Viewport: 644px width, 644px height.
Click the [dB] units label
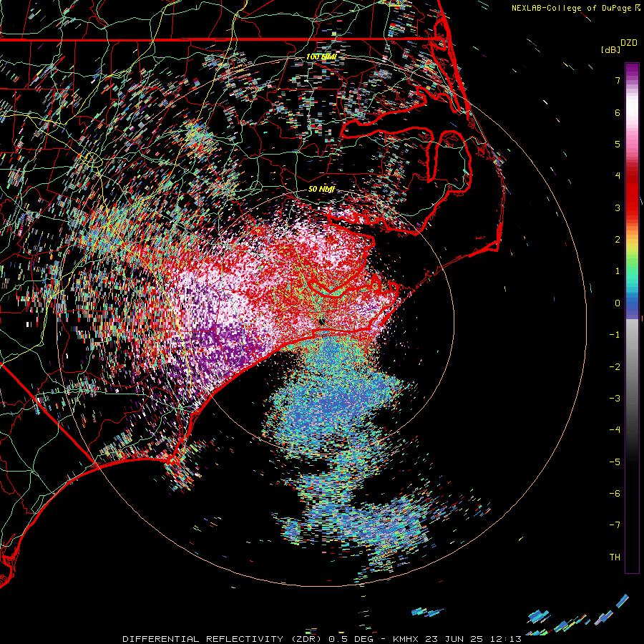click(610, 50)
